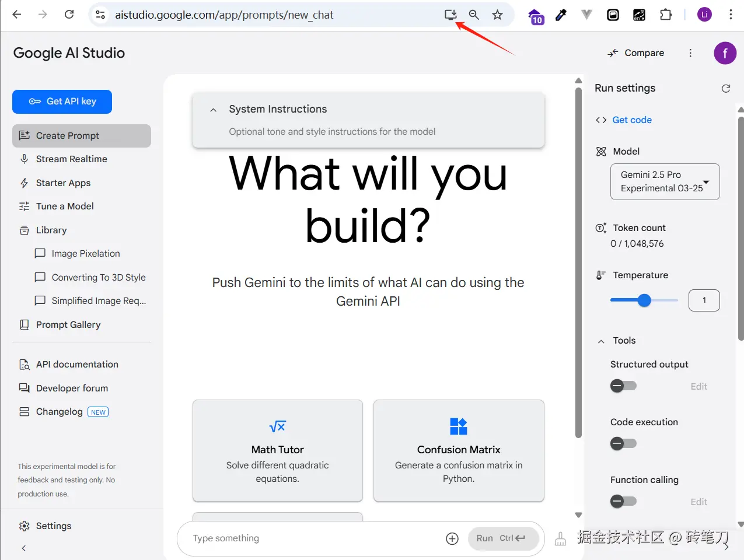Open the extensions puzzle-piece menu

coord(666,15)
